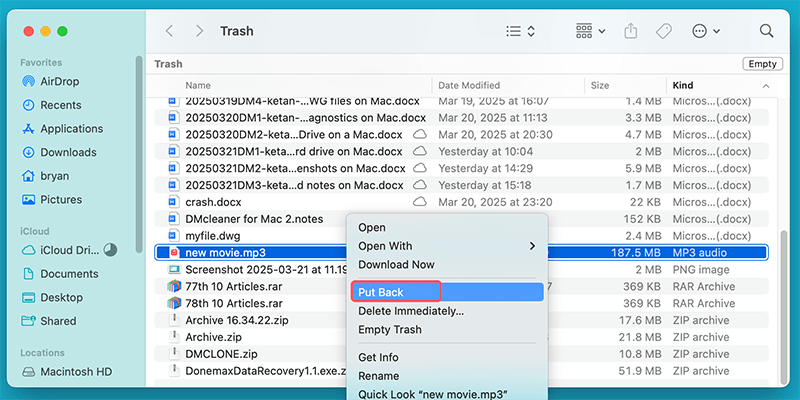Select 78th 10 Articles.rar

click(x=234, y=303)
